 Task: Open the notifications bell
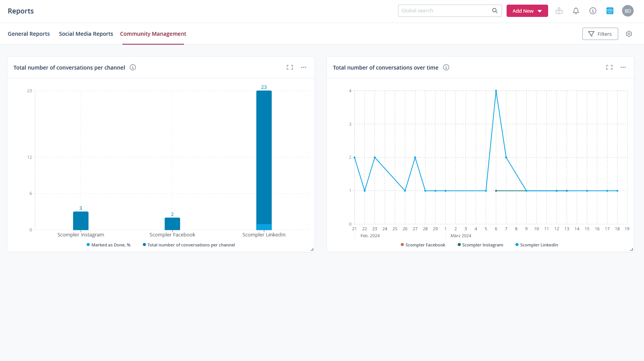point(576,11)
